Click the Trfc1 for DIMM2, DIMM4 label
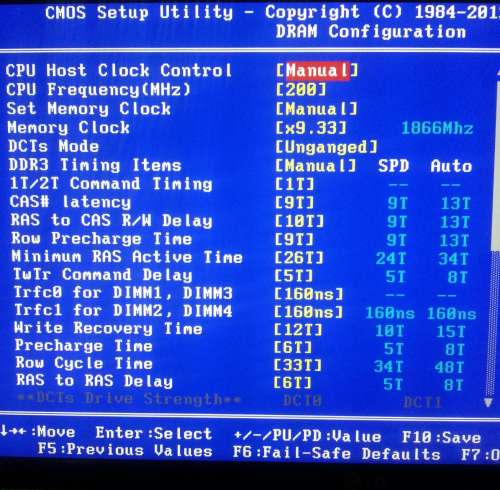500x490 pixels. (x=123, y=310)
